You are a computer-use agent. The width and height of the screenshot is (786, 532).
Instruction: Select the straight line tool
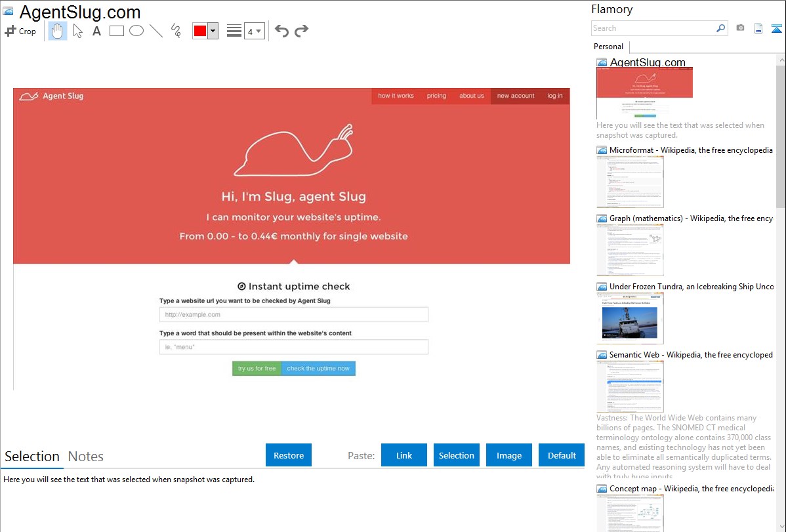pos(156,31)
